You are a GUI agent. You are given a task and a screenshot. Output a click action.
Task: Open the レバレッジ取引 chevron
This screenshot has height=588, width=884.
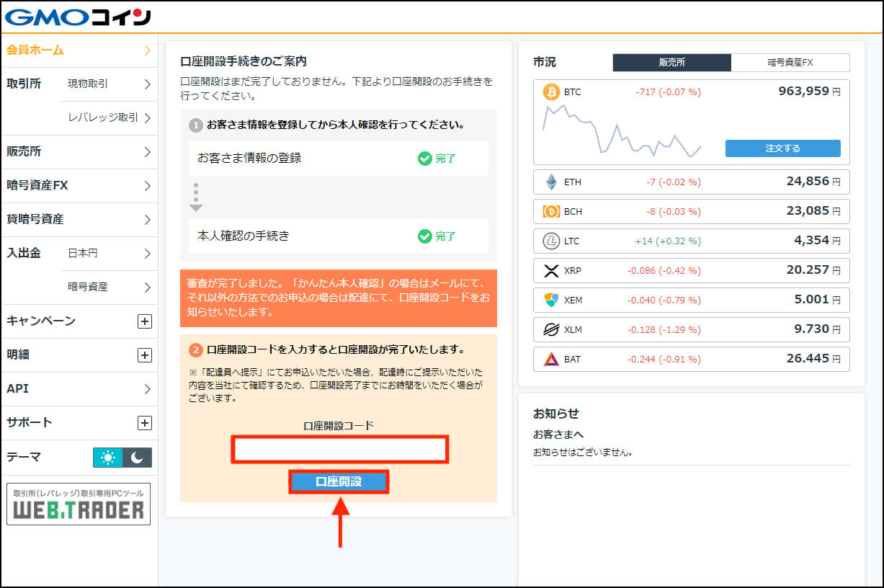click(147, 118)
